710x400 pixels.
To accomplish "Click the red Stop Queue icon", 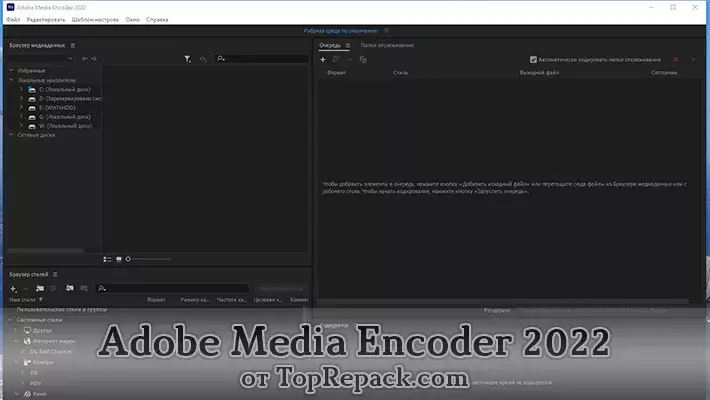I will click(x=676, y=59).
